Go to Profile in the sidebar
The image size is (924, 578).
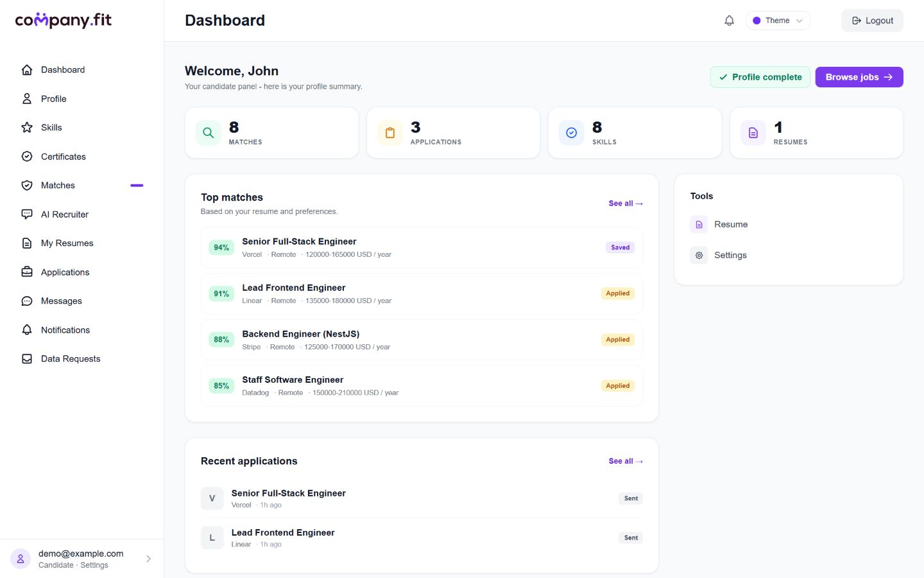click(x=82, y=99)
